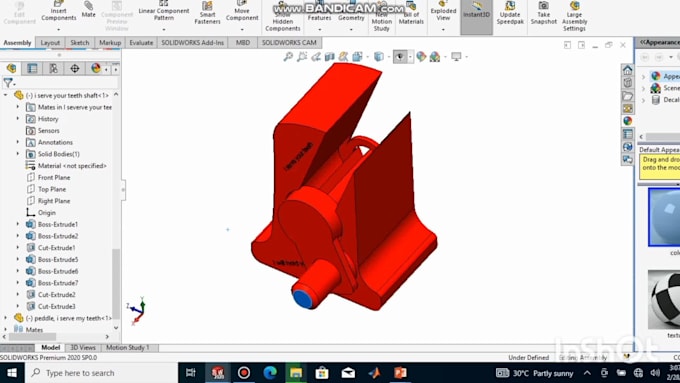Click Smart Fasteners tool
The height and width of the screenshot is (383, 680).
[x=207, y=13]
